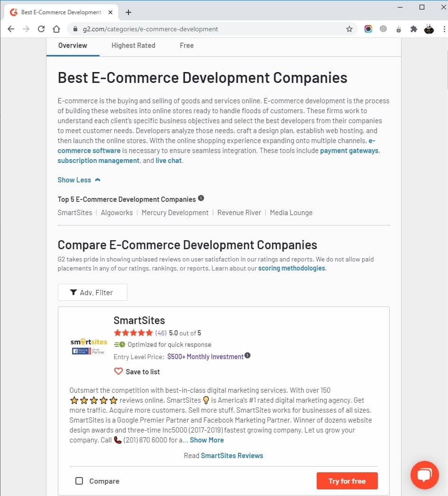Select SmartSites in the Top 5 list
The width and height of the screenshot is (448, 496).
pos(75,213)
